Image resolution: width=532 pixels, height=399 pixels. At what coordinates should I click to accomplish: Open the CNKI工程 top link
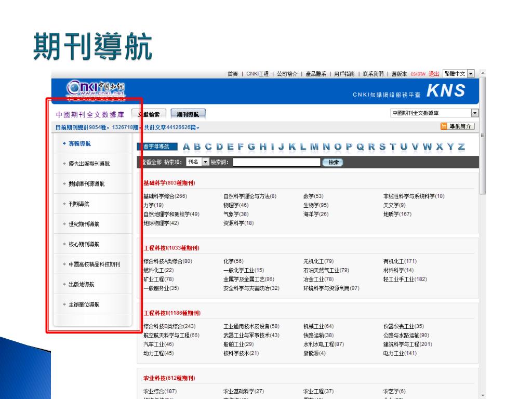(x=257, y=74)
